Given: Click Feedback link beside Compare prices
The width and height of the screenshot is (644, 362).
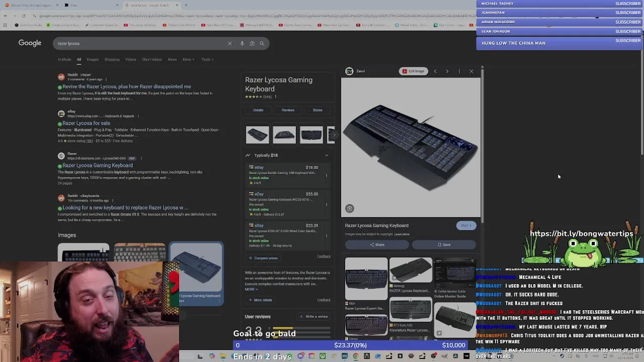Looking at the screenshot, I should coord(324,256).
